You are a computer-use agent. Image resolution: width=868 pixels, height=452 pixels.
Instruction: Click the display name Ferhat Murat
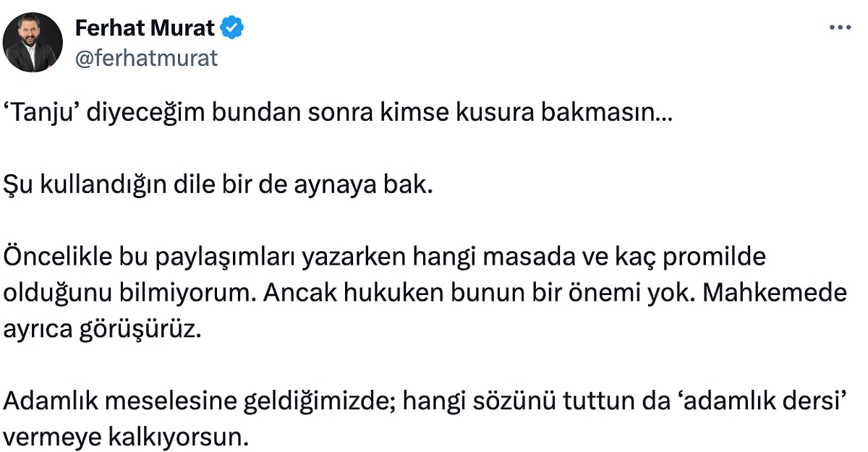pos(145,28)
